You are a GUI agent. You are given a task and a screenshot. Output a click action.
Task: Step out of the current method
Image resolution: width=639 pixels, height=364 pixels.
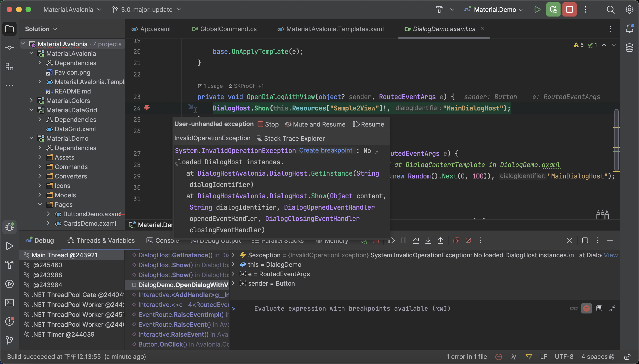click(x=440, y=241)
